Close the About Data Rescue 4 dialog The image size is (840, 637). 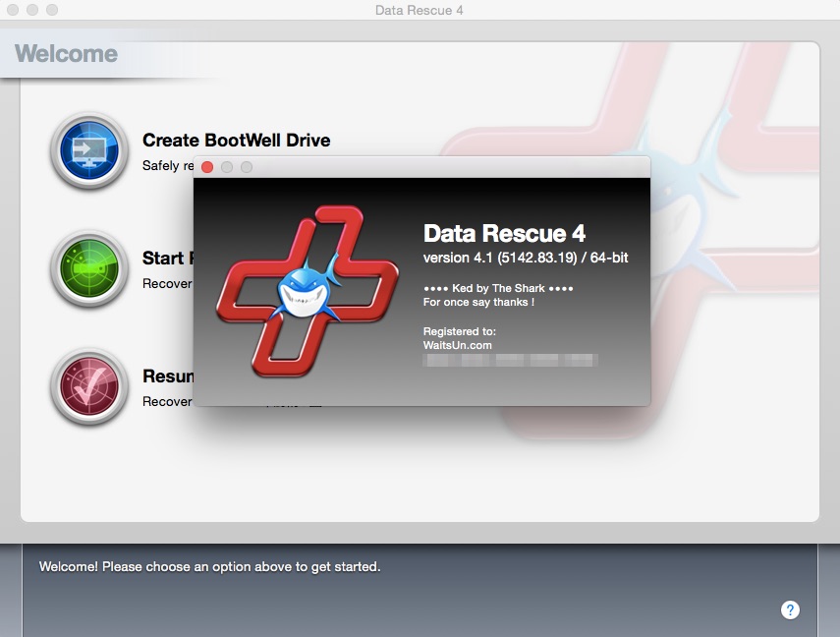tap(207, 167)
